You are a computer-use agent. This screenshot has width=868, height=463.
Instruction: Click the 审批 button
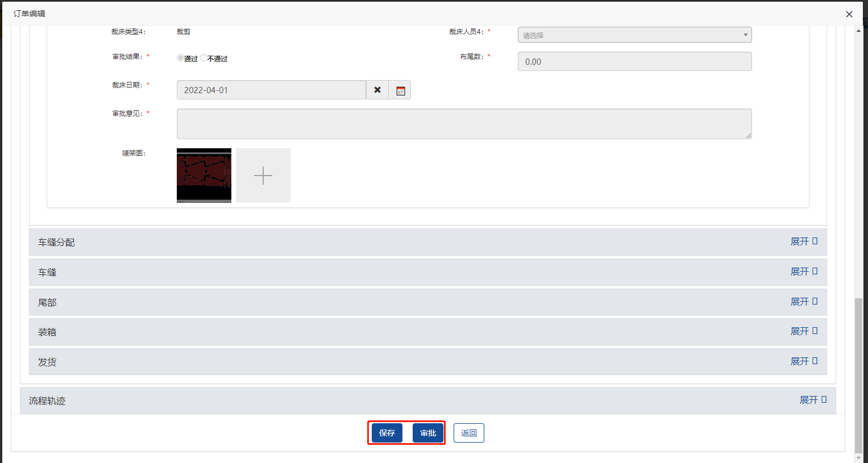(x=428, y=433)
